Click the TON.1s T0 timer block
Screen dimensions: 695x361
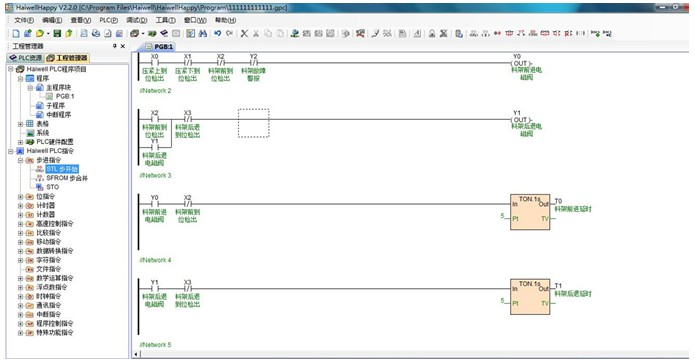530,212
